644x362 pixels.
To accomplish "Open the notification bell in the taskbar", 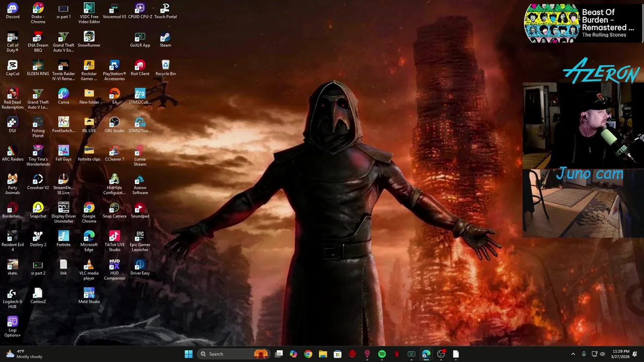I will pos(635,354).
